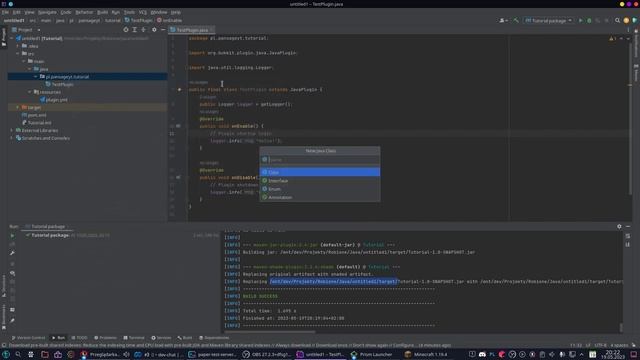Viewport: 640px width, 360px height.
Task: Open Run panel settings gear
Action: 619,226
